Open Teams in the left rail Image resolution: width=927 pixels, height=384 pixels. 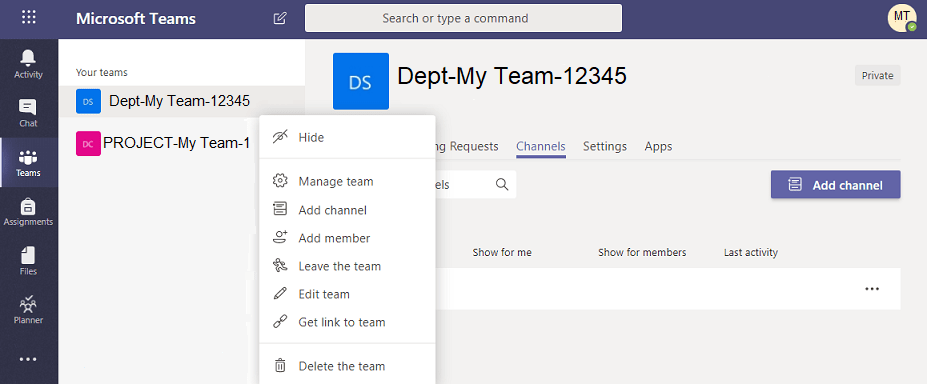(28, 162)
